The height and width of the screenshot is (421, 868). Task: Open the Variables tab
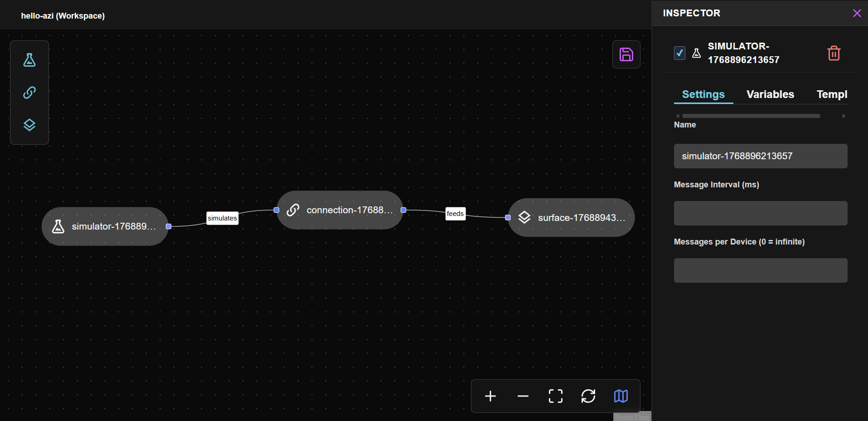[x=771, y=94]
